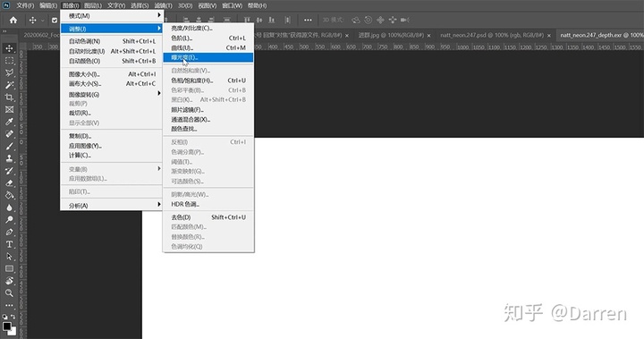Toggle the Auto-Select checkbox in options bar
Screen dimensions: 644x339
(55, 20)
